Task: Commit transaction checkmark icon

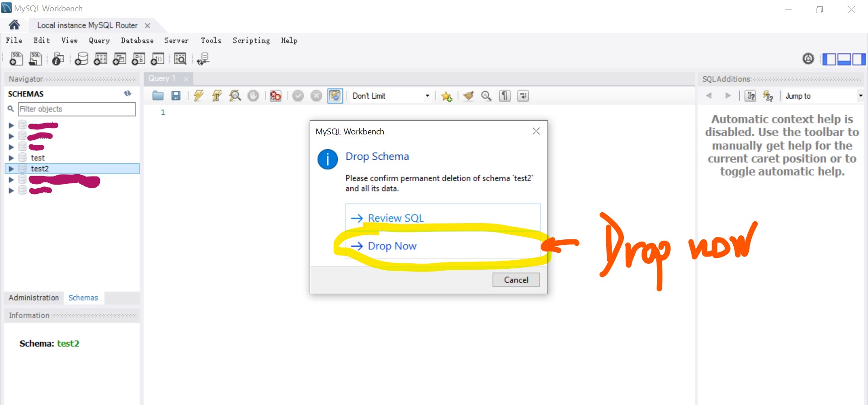Action: 298,95
